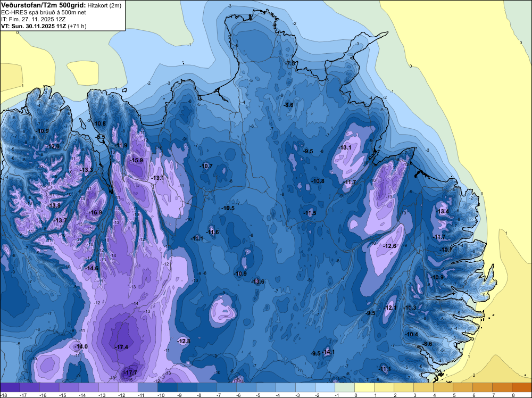Screen dimensions: 532x398
Task: Click the -11.3 temperature label
Action: (x=410, y=308)
